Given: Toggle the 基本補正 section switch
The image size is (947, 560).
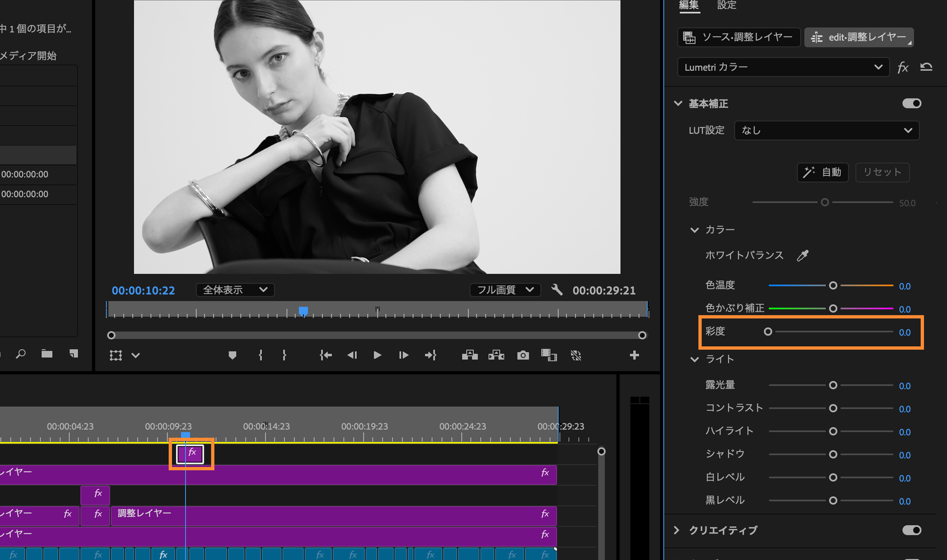Looking at the screenshot, I should 911,104.
